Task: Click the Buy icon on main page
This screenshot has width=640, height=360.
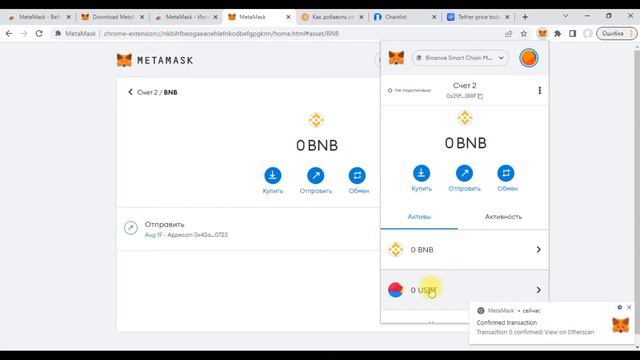Action: (x=273, y=176)
